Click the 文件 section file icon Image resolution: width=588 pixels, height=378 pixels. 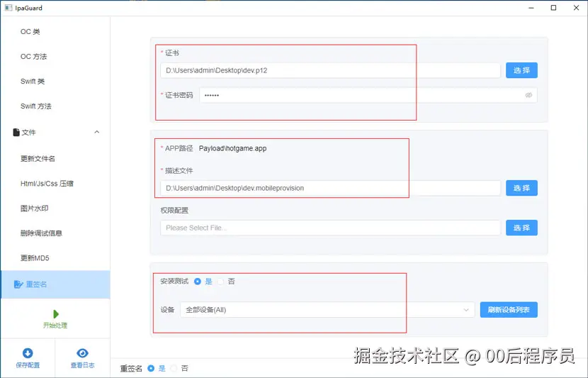[x=16, y=132]
